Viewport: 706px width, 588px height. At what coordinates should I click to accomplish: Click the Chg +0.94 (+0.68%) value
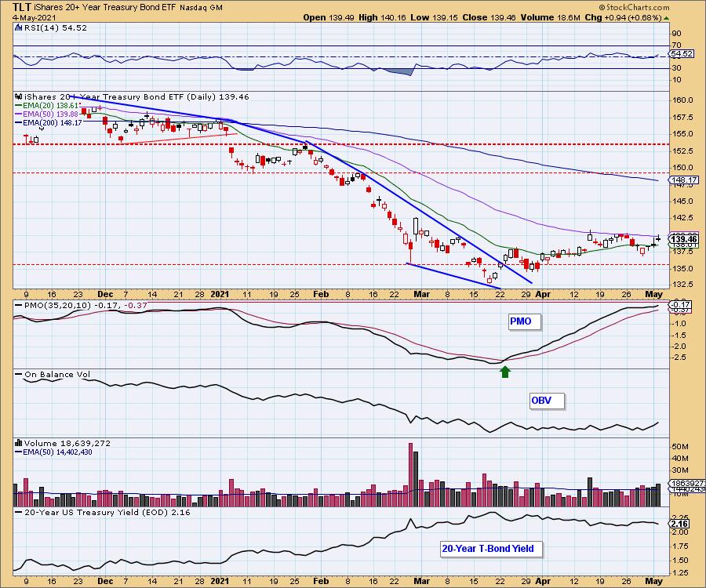tap(623, 17)
